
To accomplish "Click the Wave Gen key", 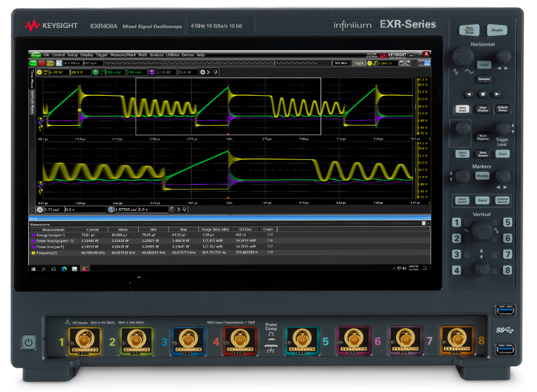I will coord(462,154).
